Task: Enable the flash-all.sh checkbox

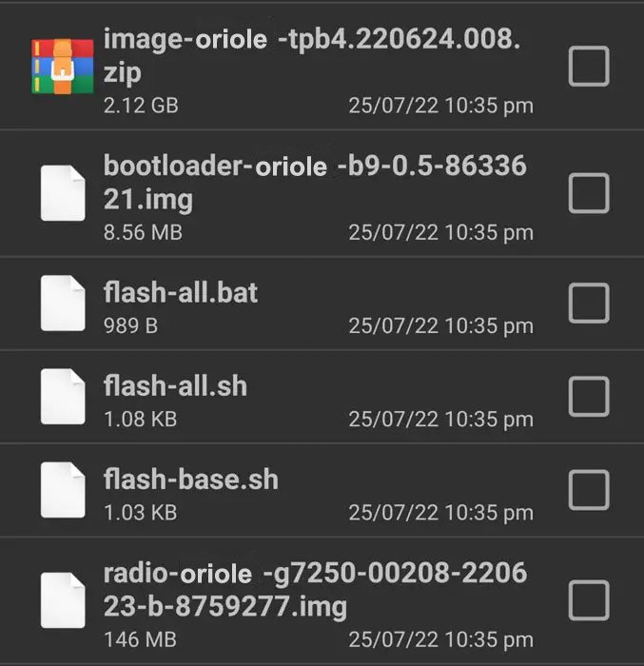Action: [588, 398]
